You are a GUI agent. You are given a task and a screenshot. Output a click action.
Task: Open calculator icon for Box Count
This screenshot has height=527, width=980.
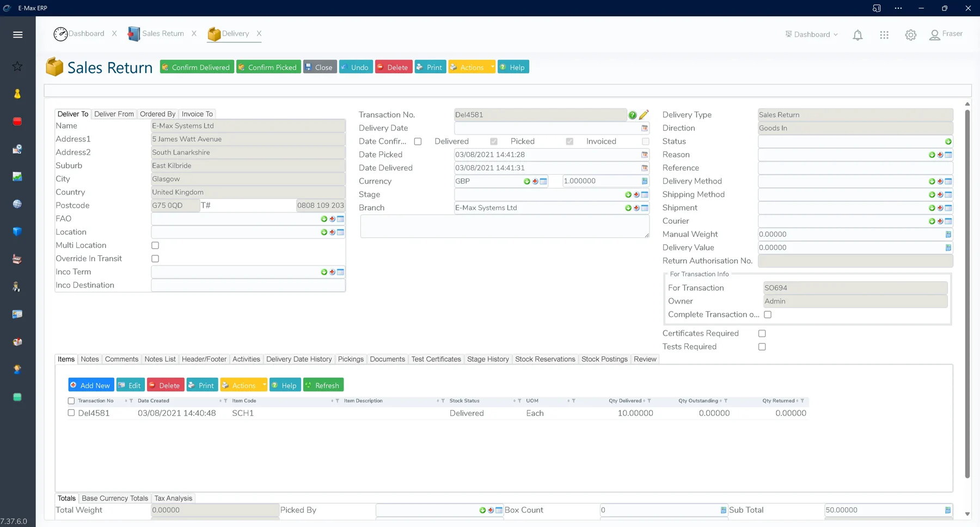tap(724, 510)
